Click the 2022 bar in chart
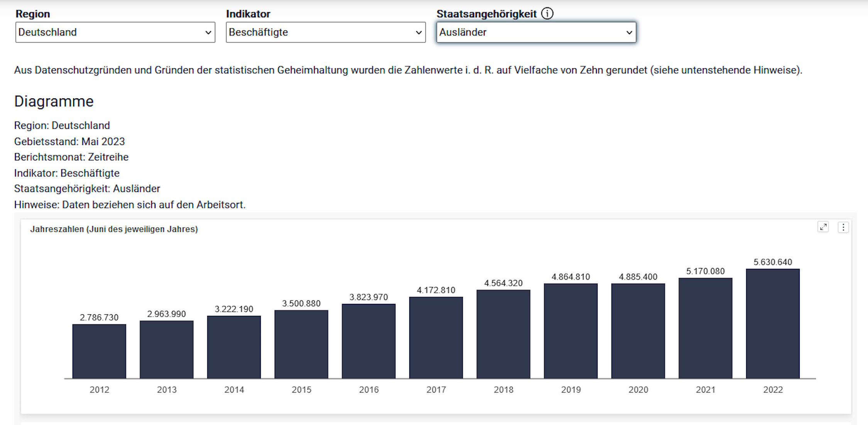 [773, 324]
